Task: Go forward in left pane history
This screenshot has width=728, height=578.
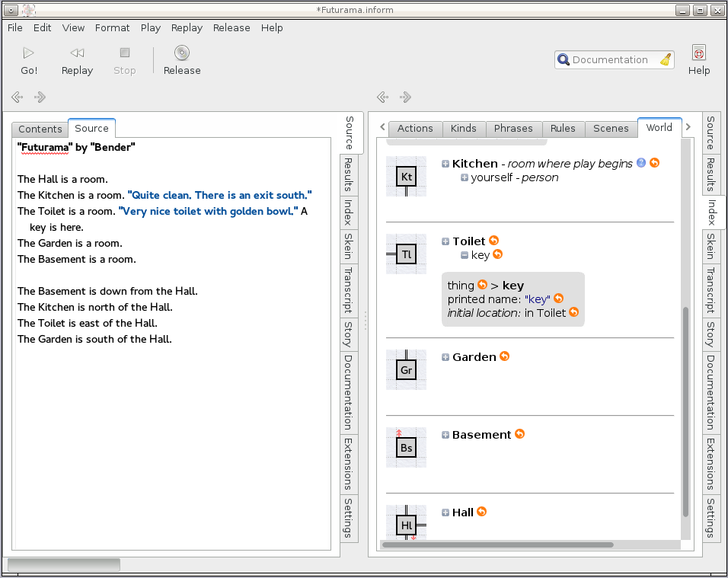Action: click(x=40, y=97)
